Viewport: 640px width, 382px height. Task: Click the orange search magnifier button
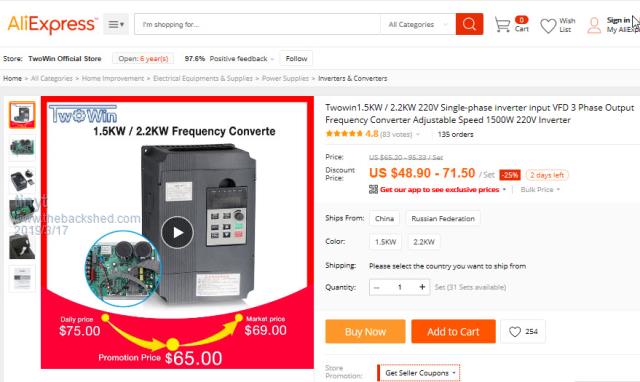pos(469,24)
